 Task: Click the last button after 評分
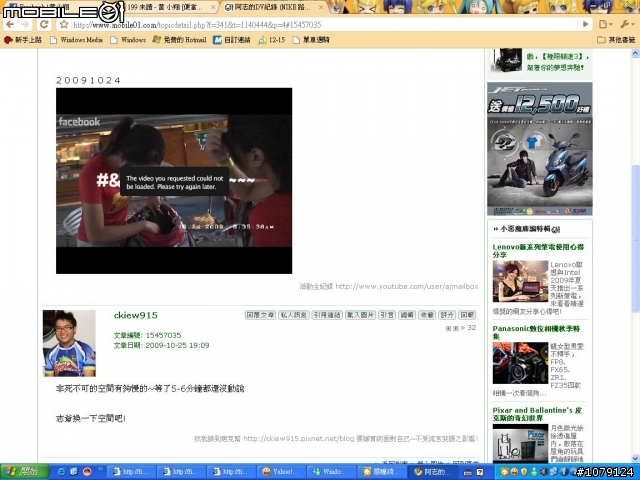click(x=467, y=315)
